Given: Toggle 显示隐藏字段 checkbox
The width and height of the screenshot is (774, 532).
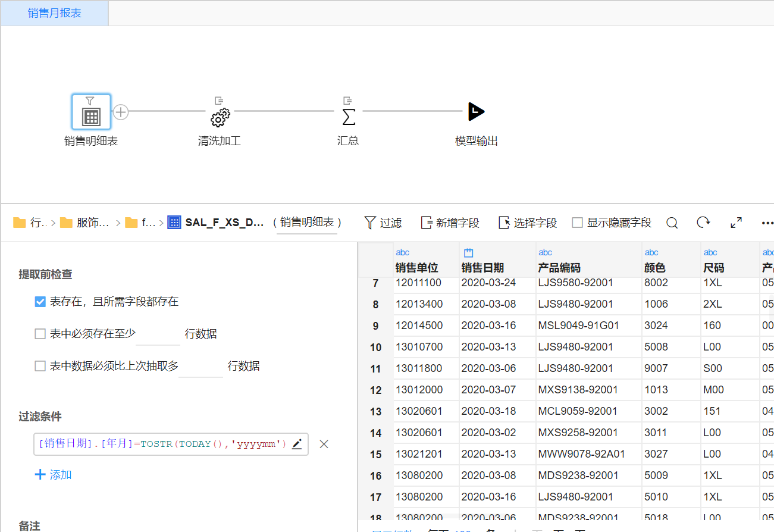Looking at the screenshot, I should point(577,223).
